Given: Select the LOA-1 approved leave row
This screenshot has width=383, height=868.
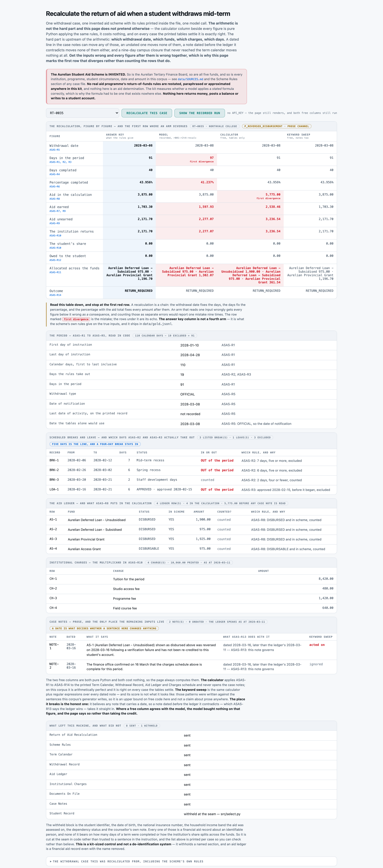Looking at the screenshot, I should 192,490.
